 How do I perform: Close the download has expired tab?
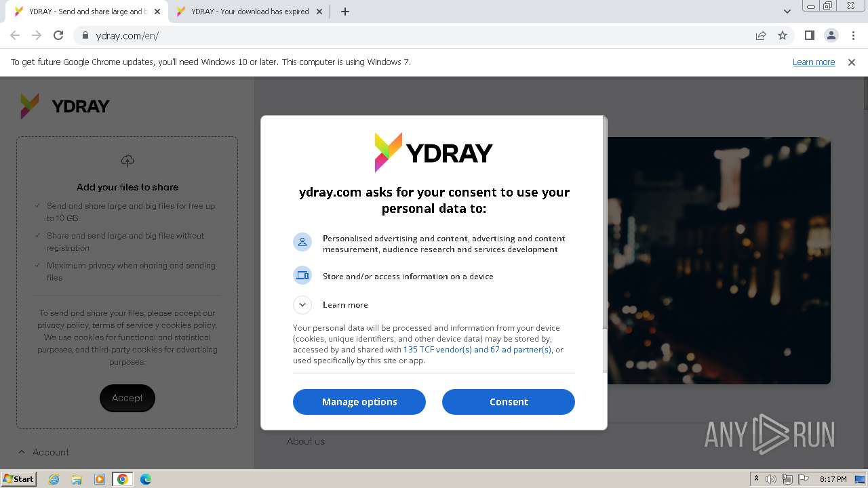tap(319, 12)
